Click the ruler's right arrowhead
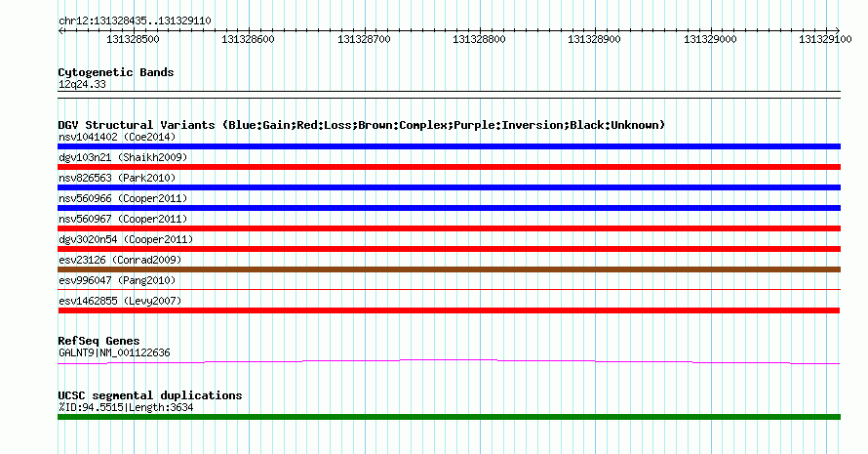 pos(838,30)
